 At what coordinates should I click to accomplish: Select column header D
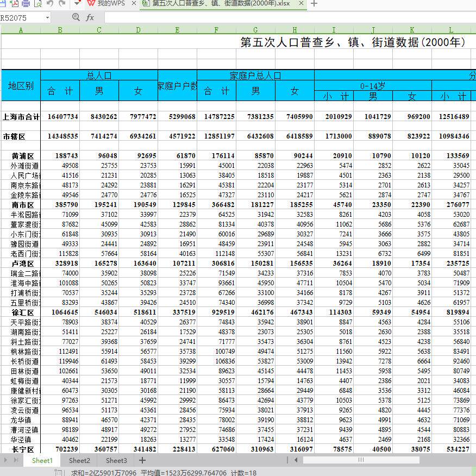coord(138,29)
